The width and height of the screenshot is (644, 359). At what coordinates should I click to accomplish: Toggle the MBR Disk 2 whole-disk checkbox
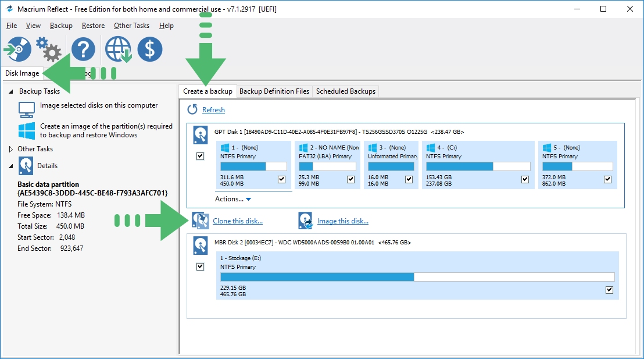(201, 267)
